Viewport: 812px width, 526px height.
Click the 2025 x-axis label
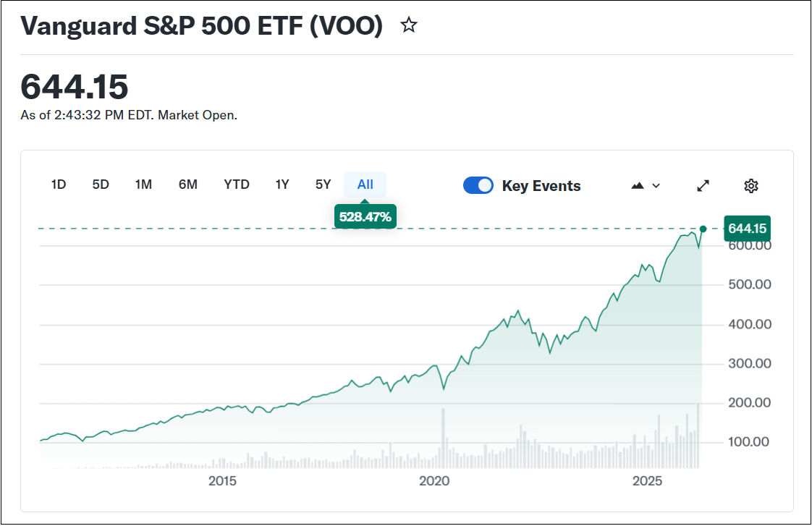(647, 481)
